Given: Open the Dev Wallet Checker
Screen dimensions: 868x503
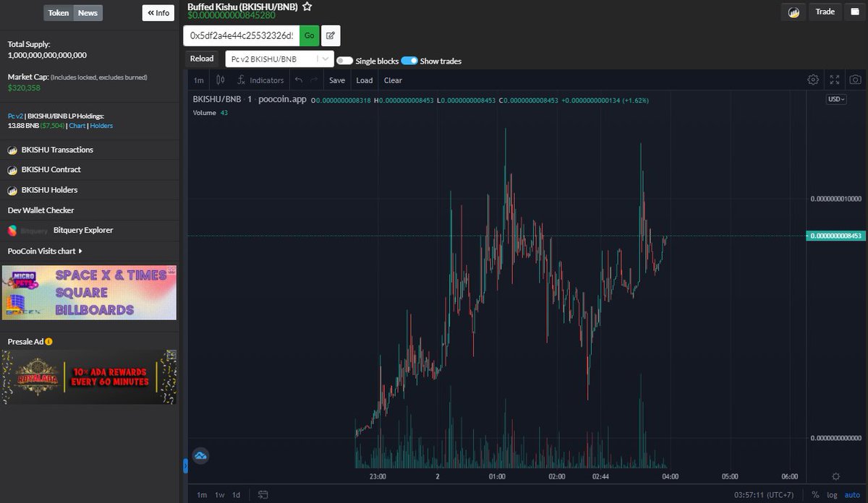Looking at the screenshot, I should click(x=41, y=210).
